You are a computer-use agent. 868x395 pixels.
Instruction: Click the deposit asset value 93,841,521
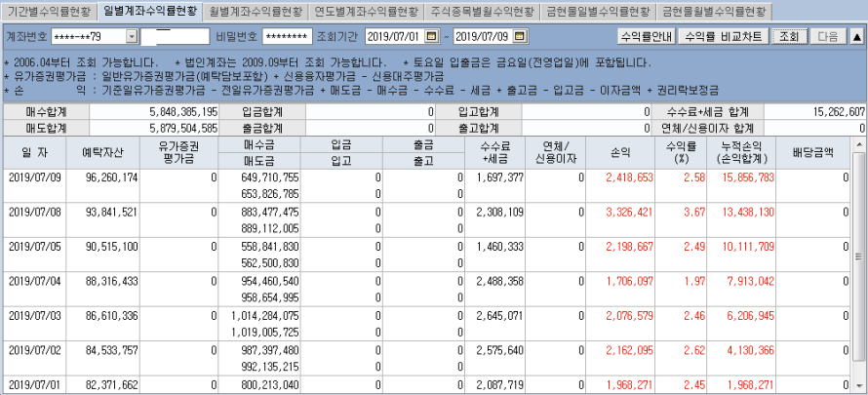pyautogui.click(x=111, y=213)
